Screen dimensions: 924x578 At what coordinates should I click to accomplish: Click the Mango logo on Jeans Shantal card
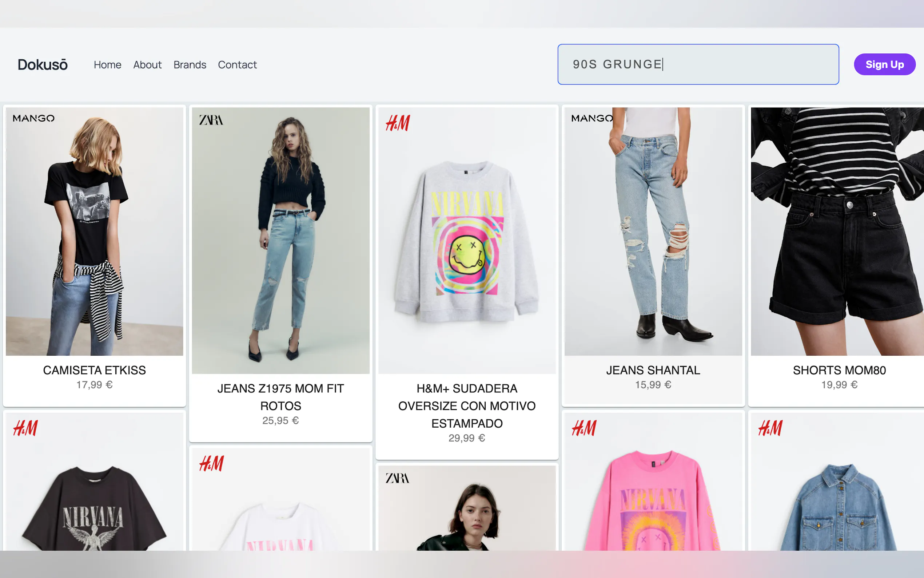592,119
